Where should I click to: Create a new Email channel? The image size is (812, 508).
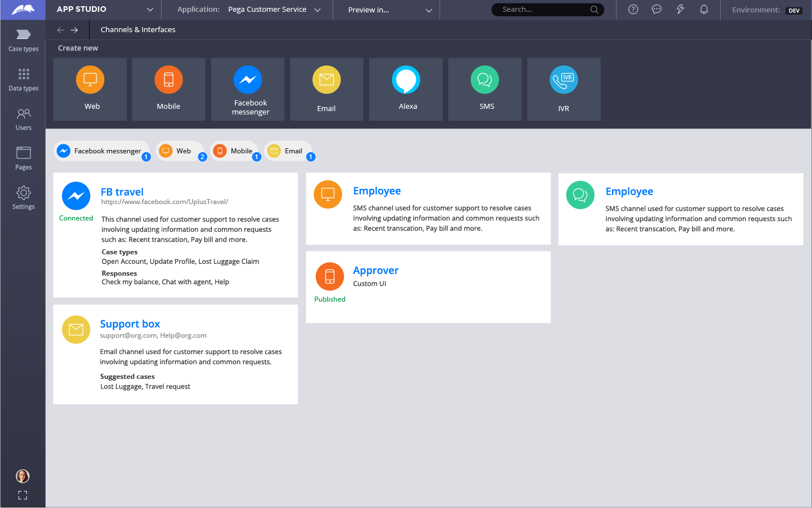(326, 89)
